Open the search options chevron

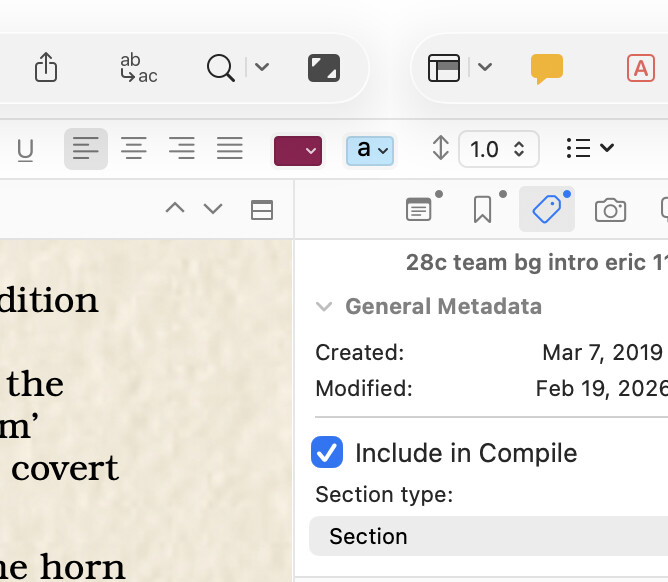point(262,68)
